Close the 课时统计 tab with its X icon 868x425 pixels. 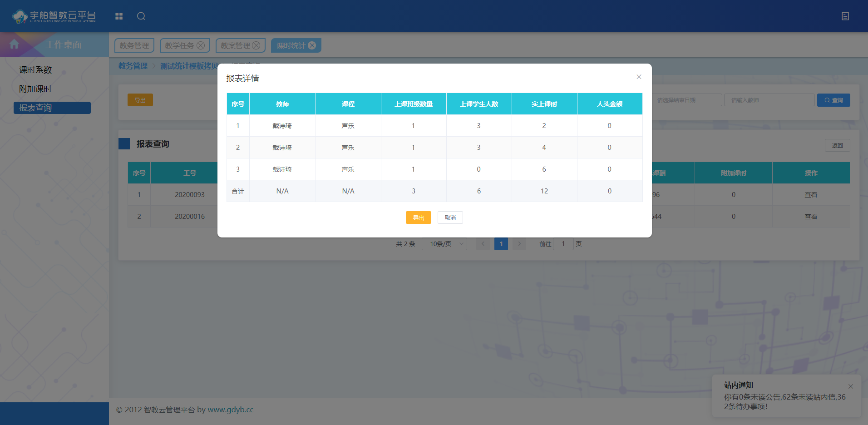click(x=312, y=45)
